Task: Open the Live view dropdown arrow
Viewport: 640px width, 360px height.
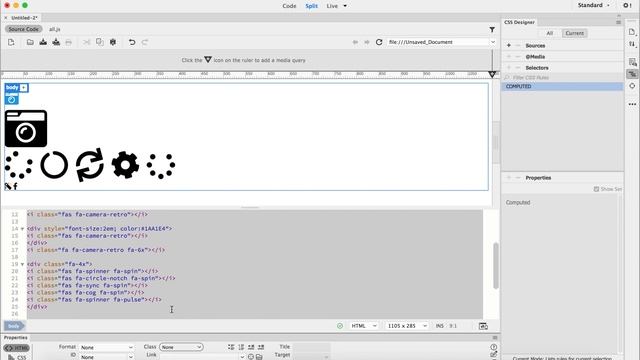Action: 345,6
